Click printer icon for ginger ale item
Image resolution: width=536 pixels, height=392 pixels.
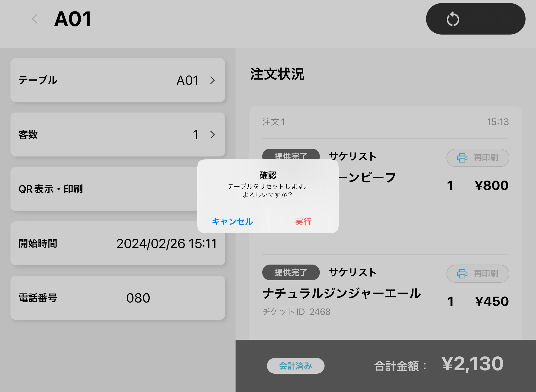coord(462,274)
